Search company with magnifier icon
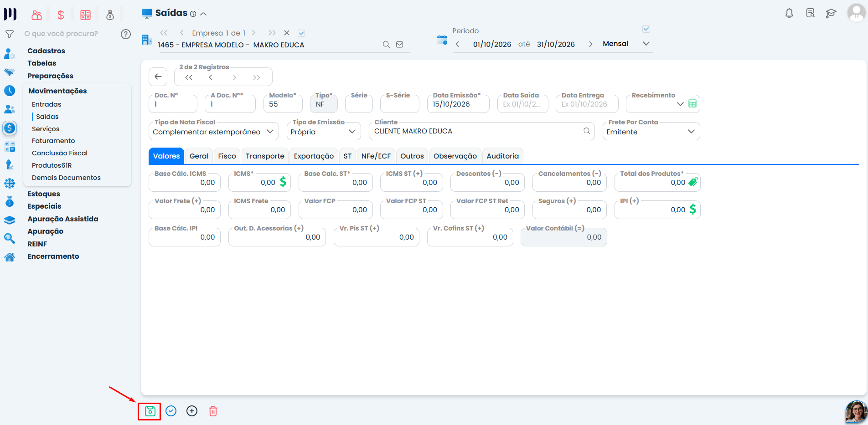 [x=386, y=45]
